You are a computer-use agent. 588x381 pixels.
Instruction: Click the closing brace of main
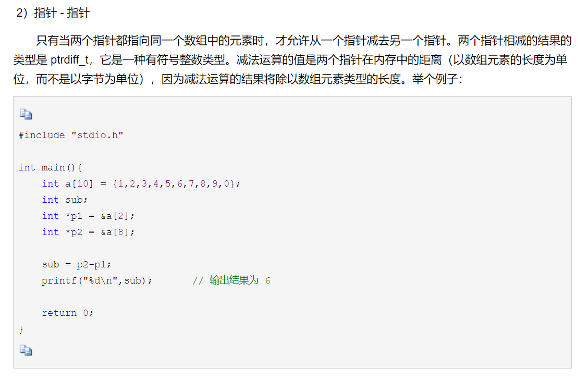(x=21, y=329)
